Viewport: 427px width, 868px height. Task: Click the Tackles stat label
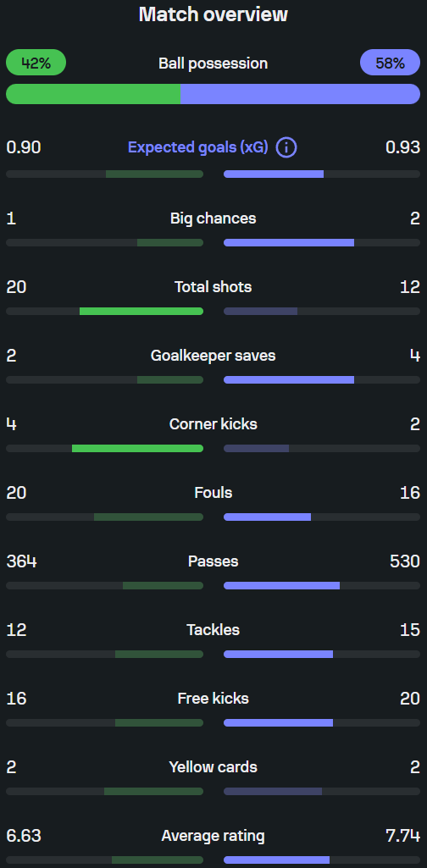213,630
